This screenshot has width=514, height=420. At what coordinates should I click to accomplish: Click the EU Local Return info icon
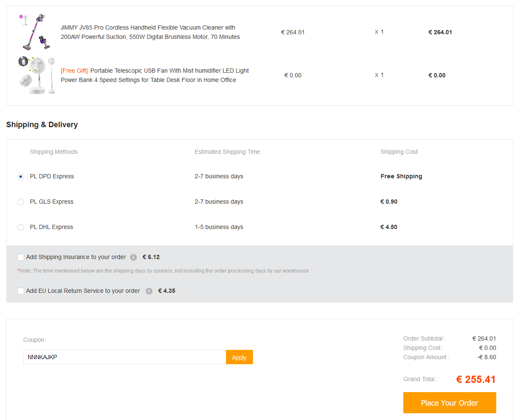coord(149,291)
